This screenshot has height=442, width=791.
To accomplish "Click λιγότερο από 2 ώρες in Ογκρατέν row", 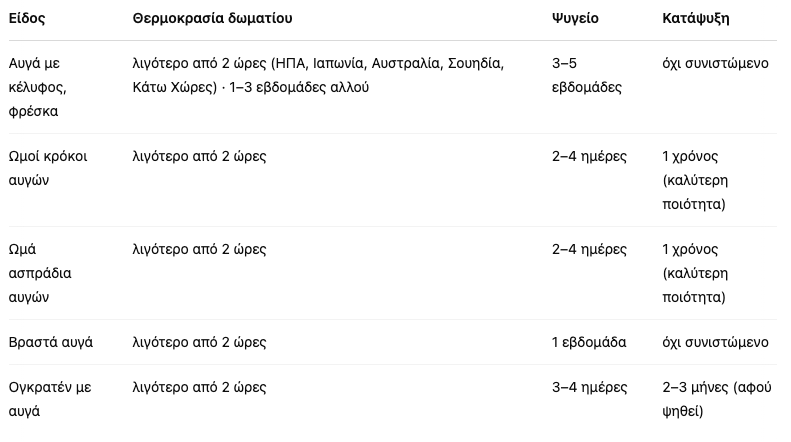I will 199,387.
